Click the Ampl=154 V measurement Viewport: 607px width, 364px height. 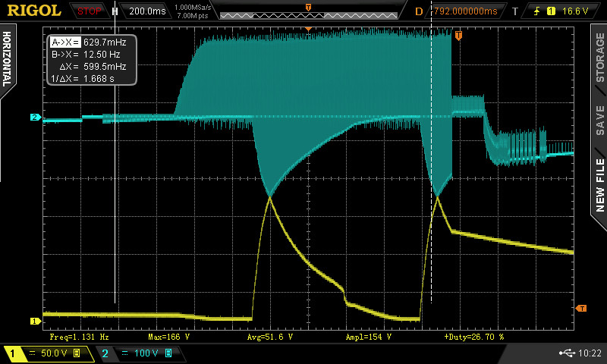pos(369,337)
